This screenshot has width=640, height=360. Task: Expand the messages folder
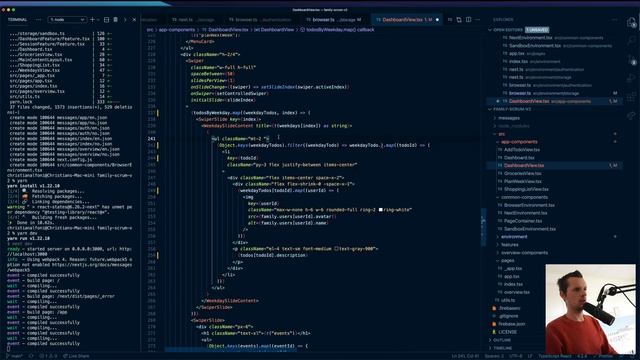tap(508, 118)
